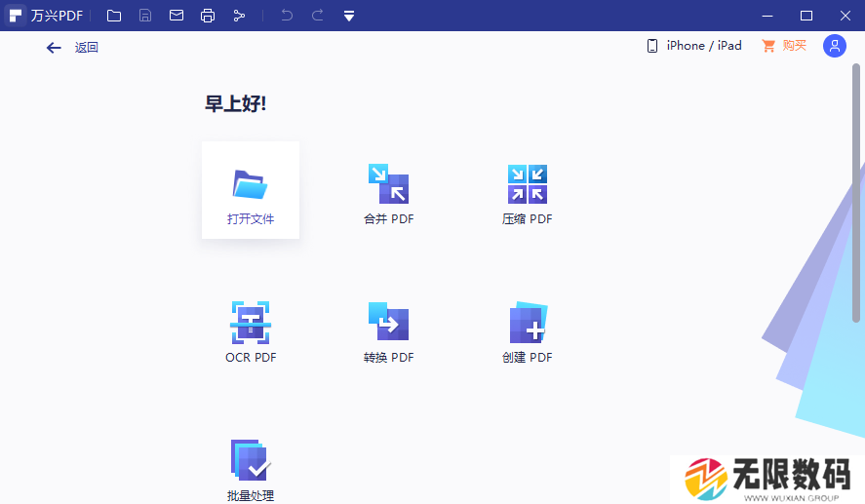Click the save disk icon in the title bar
Screen dimensions: 865x504
click(x=145, y=16)
